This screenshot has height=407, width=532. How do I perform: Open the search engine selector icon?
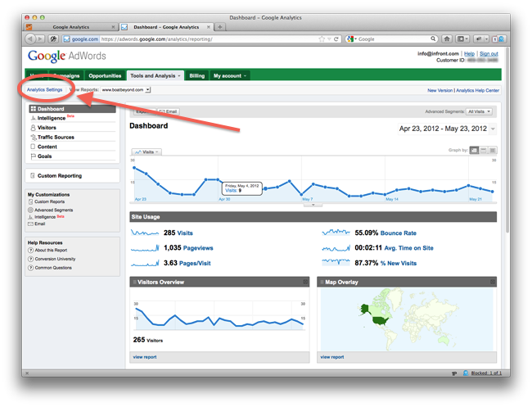point(351,39)
